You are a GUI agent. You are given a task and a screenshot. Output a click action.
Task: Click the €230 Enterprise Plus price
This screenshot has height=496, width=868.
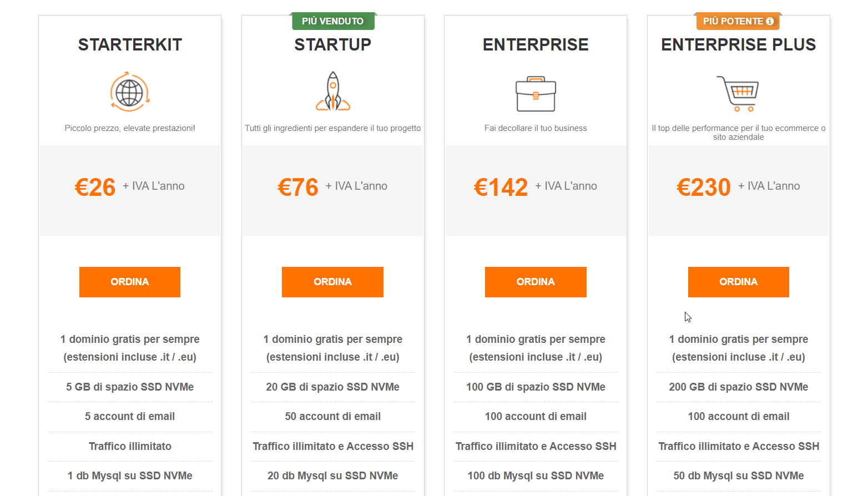click(704, 188)
